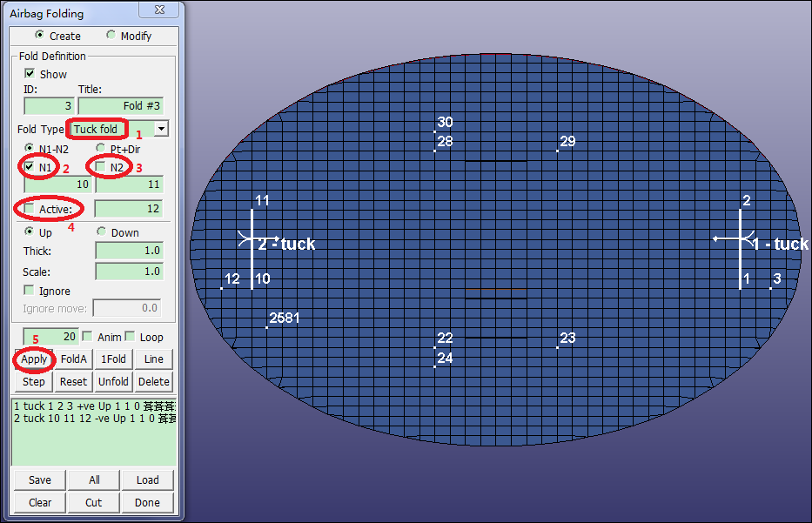
Task: Click the Delete fold button
Action: click(x=153, y=382)
